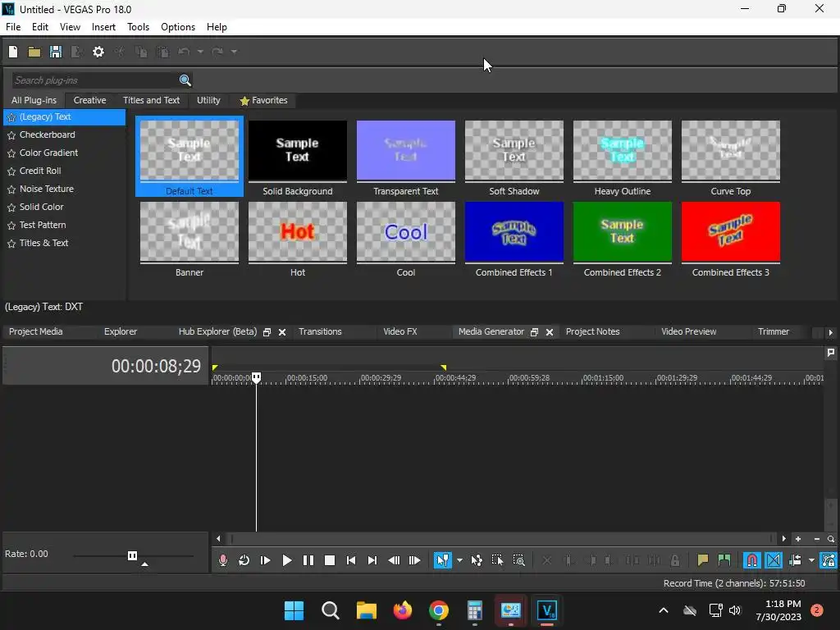Open the Auto Ripple mode dropdown arrow
The image size is (840, 630).
811,560
